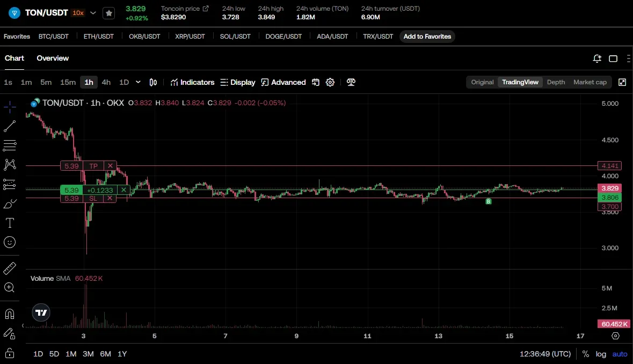Switch to the Overview tab
The height and width of the screenshot is (364, 633).
53,58
